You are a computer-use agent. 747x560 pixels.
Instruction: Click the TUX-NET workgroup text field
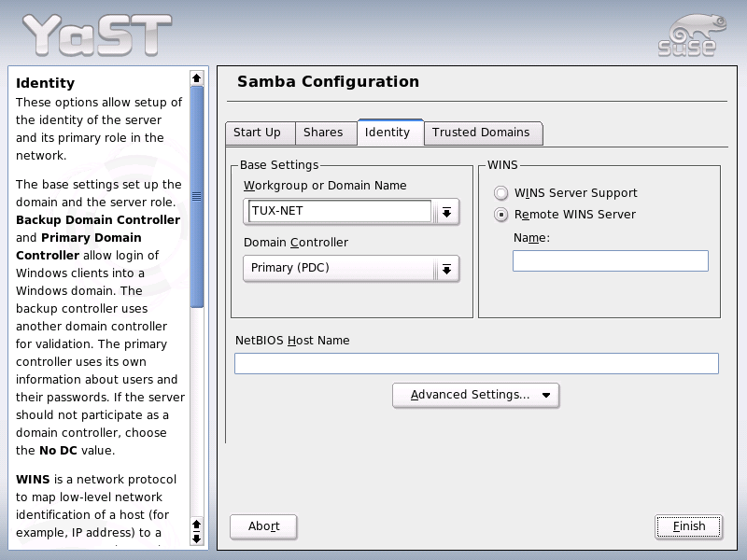click(340, 211)
